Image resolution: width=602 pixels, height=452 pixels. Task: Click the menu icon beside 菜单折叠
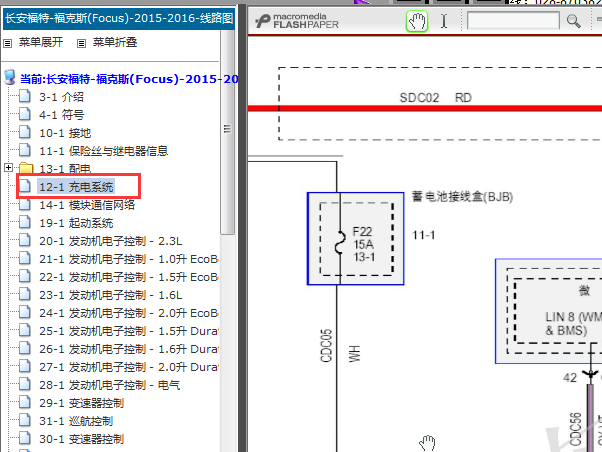pos(81,43)
